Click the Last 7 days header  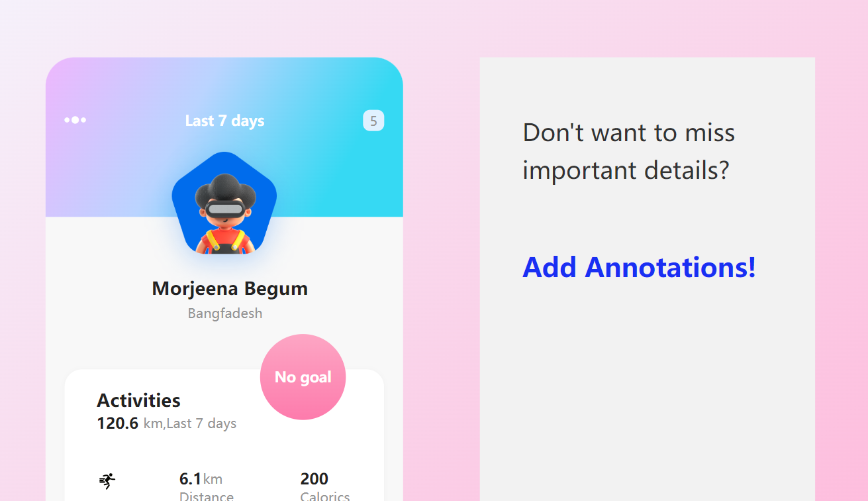pyautogui.click(x=224, y=121)
